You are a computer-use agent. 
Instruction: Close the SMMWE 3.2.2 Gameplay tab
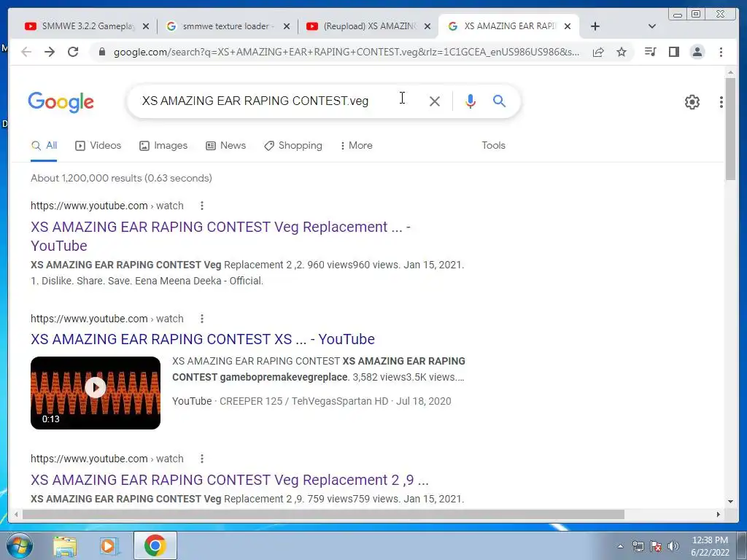(x=146, y=26)
